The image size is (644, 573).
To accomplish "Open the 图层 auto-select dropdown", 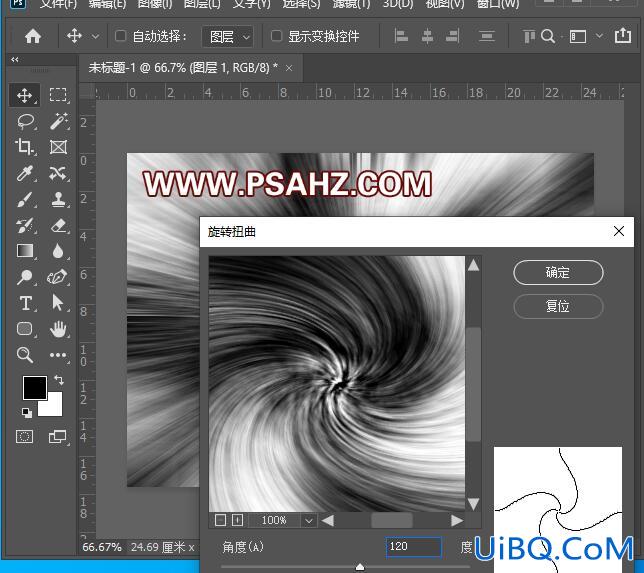I will (228, 37).
